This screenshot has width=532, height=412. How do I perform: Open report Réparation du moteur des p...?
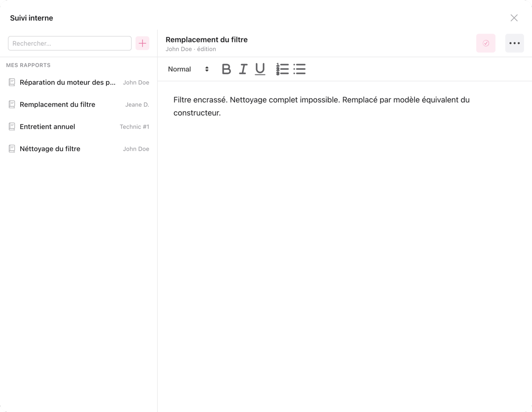pyautogui.click(x=79, y=82)
